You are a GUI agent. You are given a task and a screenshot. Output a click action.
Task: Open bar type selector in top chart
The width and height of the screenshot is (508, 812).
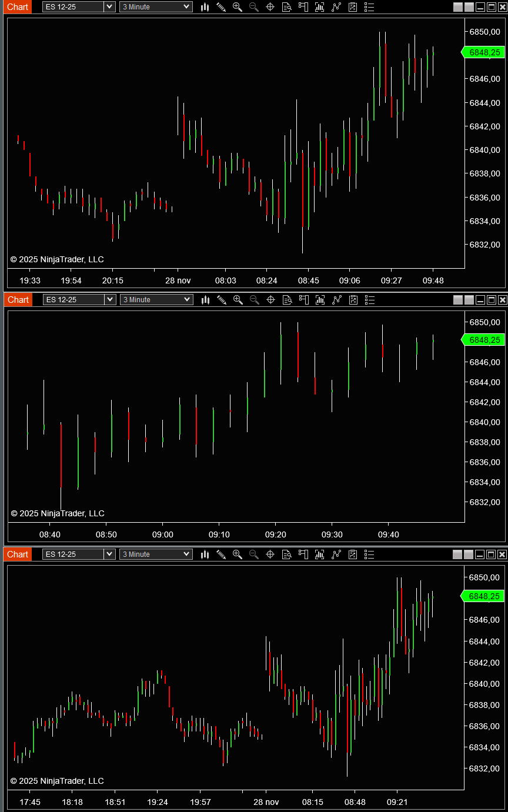tap(205, 7)
